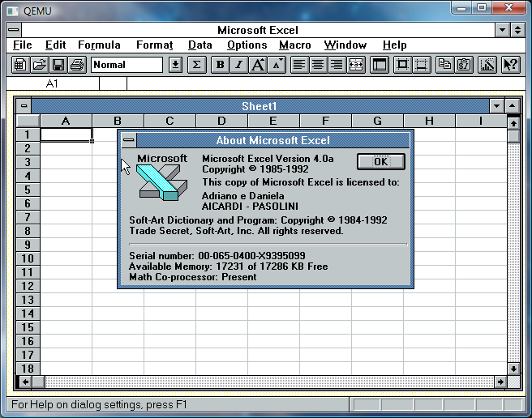Open the Macro menu
The width and height of the screenshot is (532, 418).
pos(295,45)
